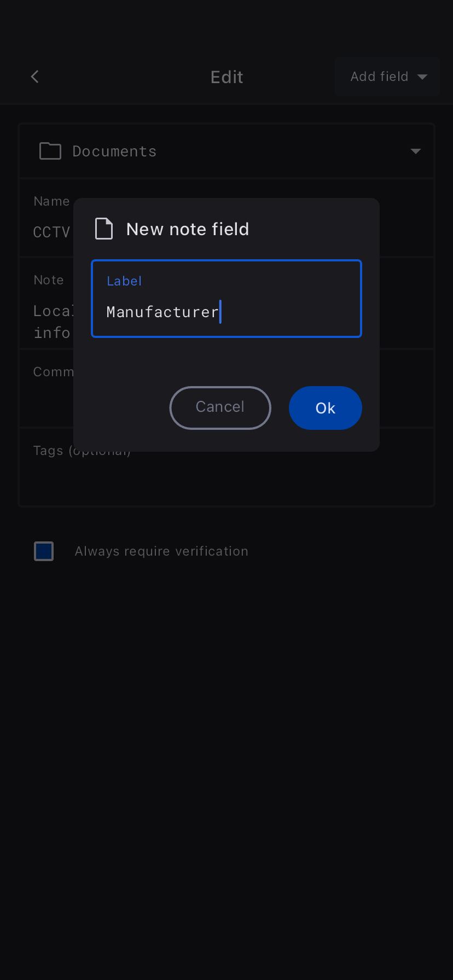Click the Documents folder icon
Screen dimensions: 453x980
(x=50, y=151)
